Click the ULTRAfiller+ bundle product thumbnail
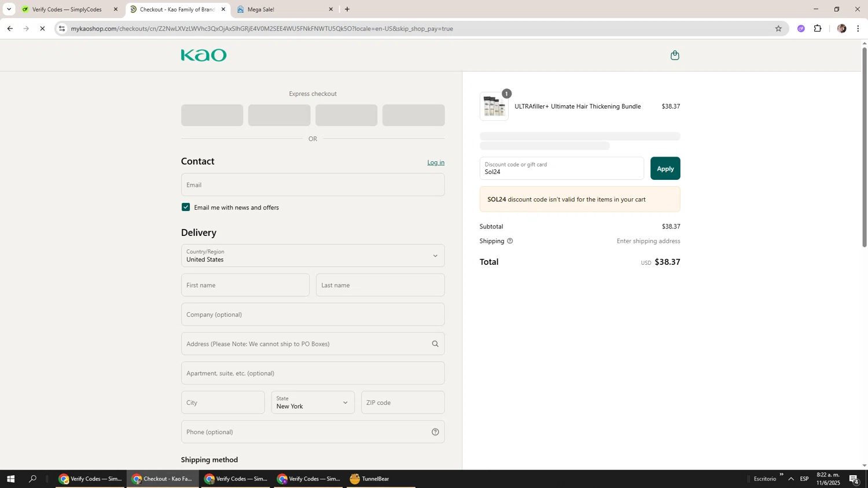This screenshot has height=488, width=868. (494, 106)
